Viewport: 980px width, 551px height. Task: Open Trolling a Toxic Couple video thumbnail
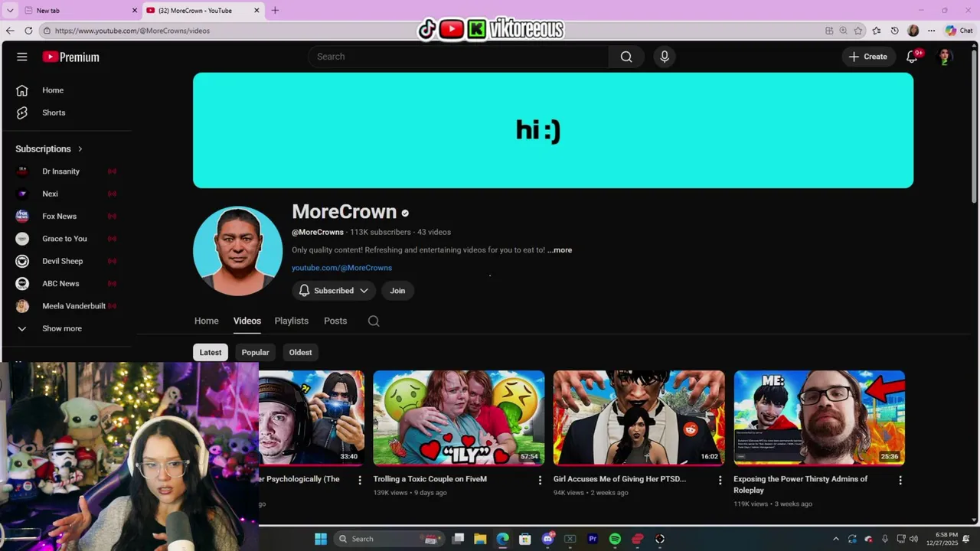[459, 418]
